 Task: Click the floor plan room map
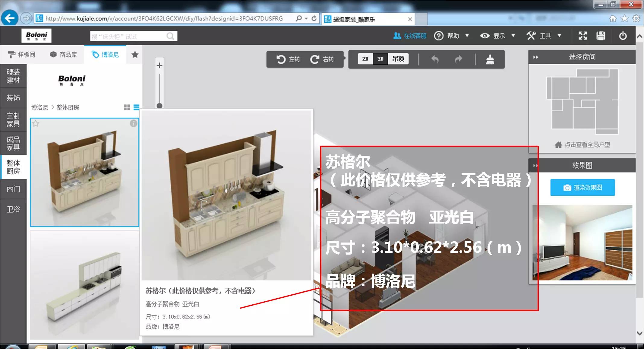(x=582, y=102)
